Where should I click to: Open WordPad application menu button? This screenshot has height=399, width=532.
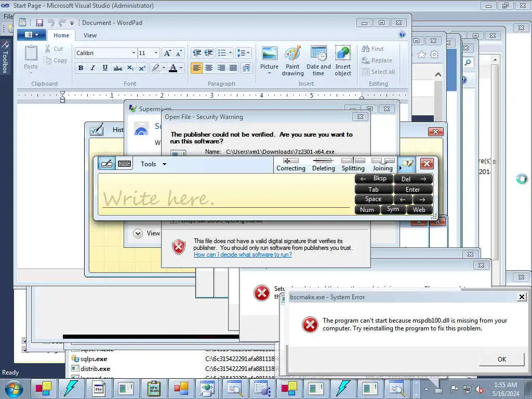tap(31, 35)
